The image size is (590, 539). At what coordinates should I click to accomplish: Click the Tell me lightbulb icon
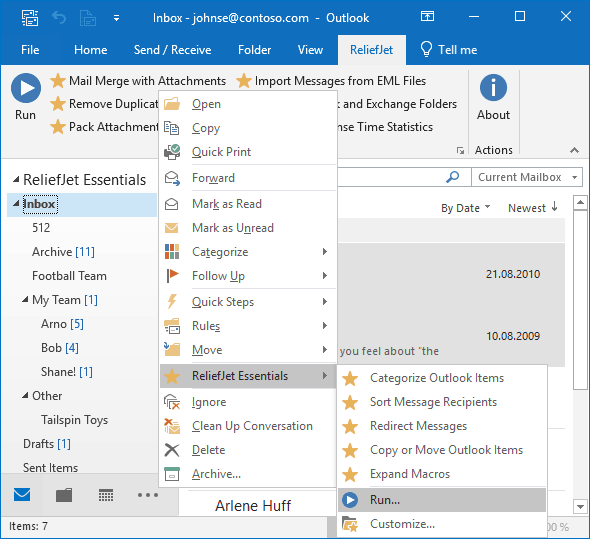tap(426, 49)
